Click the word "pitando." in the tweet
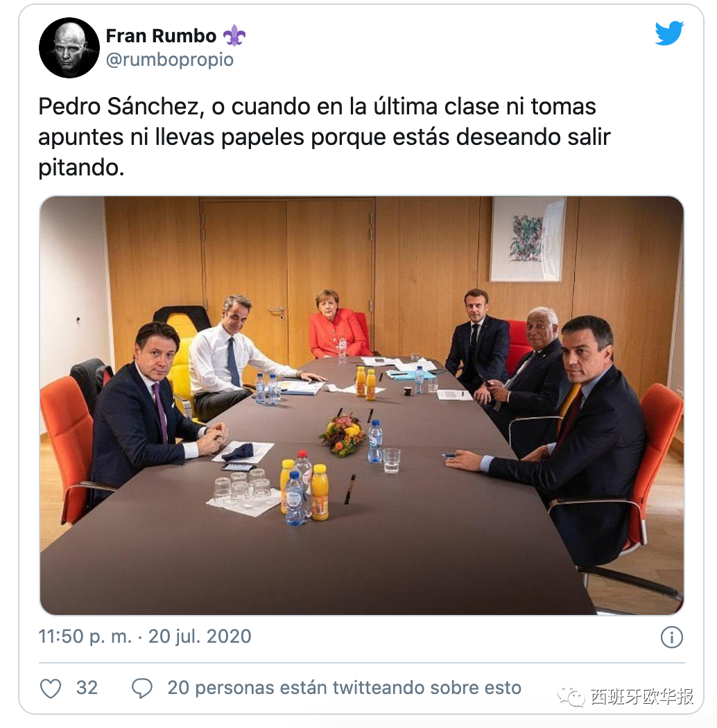This screenshot has width=717, height=728. (x=81, y=168)
